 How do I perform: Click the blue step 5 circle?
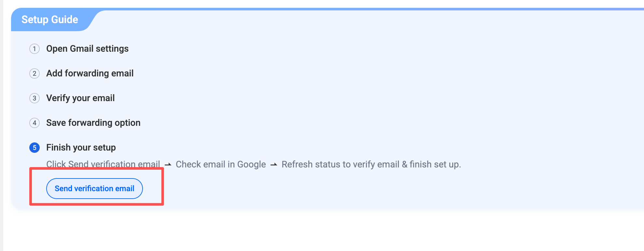coord(35,148)
